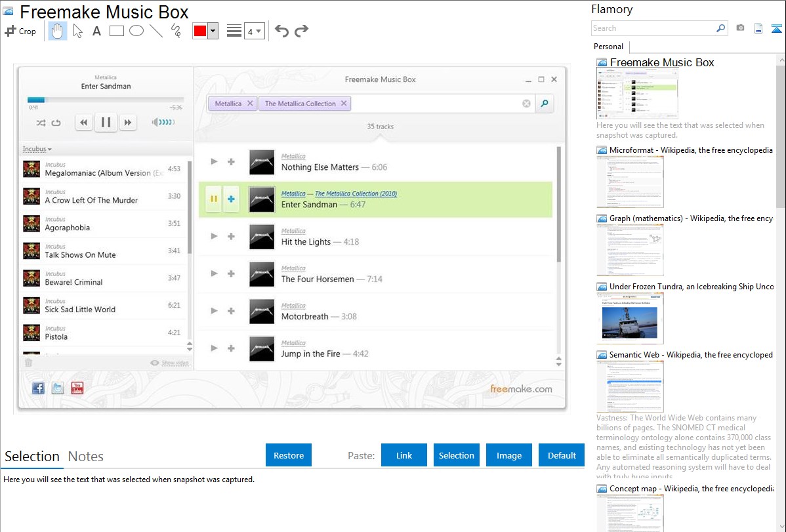The image size is (786, 532).
Task: Click the Music Box search magnifier button
Action: (x=545, y=103)
